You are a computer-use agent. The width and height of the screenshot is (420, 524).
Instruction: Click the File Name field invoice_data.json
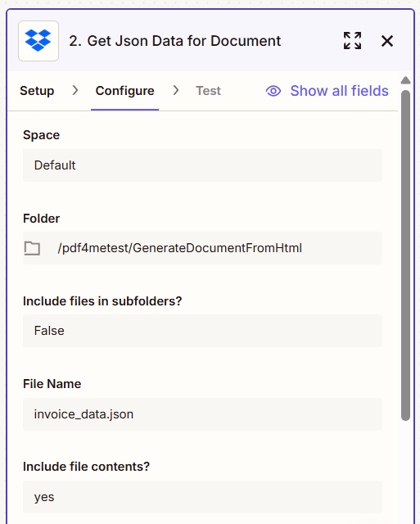point(202,414)
